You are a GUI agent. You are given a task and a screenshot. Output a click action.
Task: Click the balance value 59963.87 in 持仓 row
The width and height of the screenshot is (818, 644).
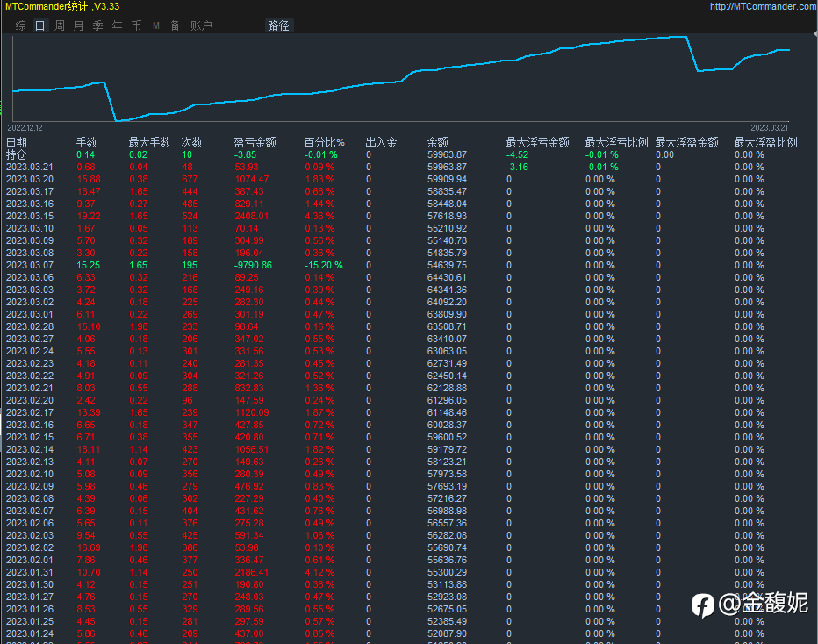447,155
